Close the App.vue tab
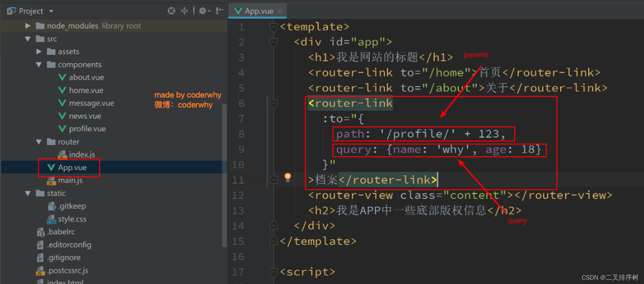This screenshot has height=284, width=644. click(280, 11)
